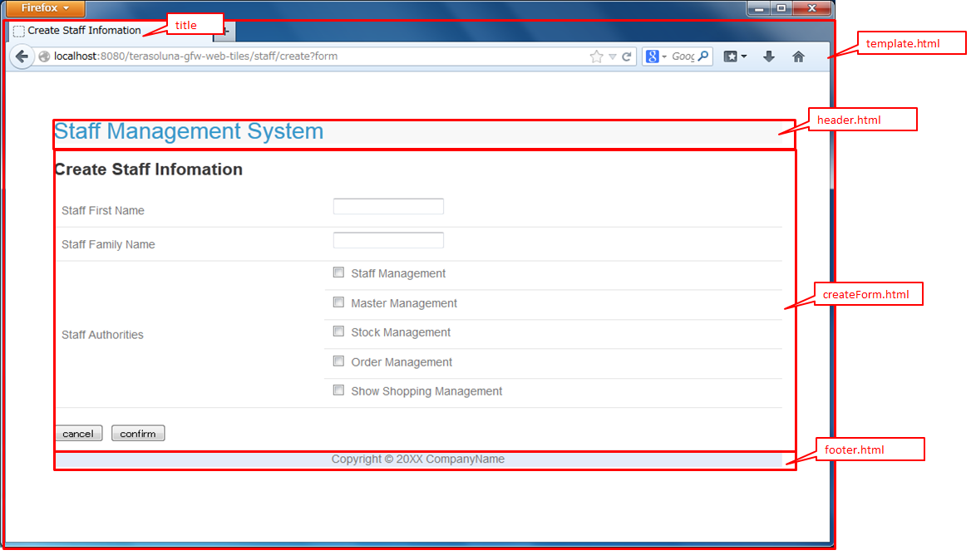Go to the Home page icon
Viewport: 971px width, 560px height.
tap(798, 56)
